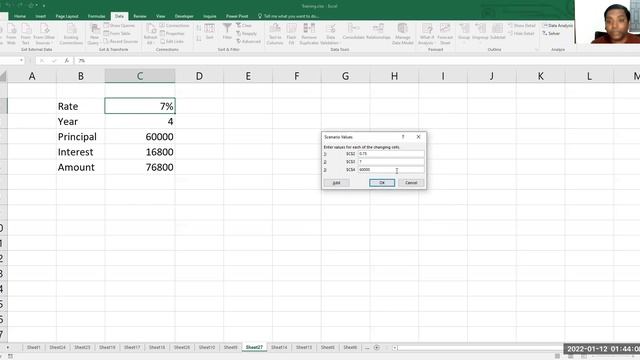Switch to the Page Layout tab
Viewport: 640px width, 360px height.
(x=67, y=16)
